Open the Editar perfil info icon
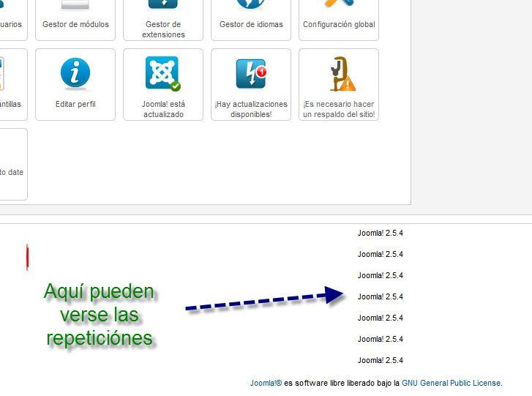Image resolution: width=532 pixels, height=396 pixels. tap(75, 73)
